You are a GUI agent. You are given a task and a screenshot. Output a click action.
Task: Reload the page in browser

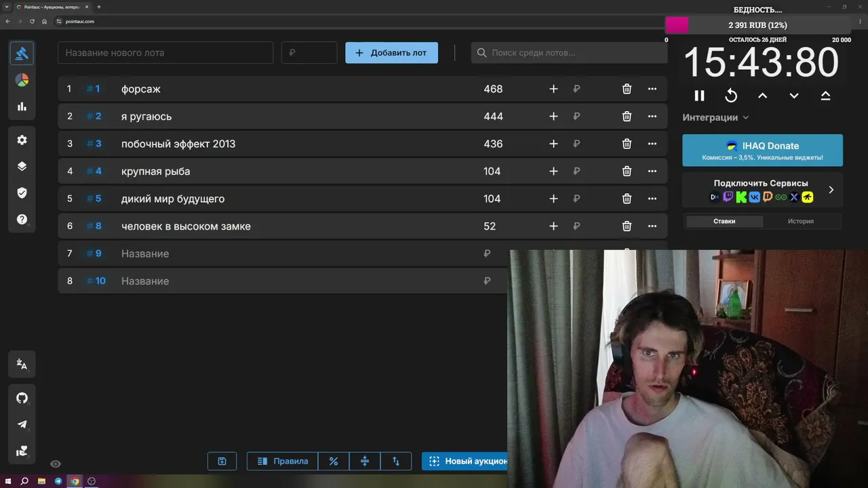coord(32,21)
